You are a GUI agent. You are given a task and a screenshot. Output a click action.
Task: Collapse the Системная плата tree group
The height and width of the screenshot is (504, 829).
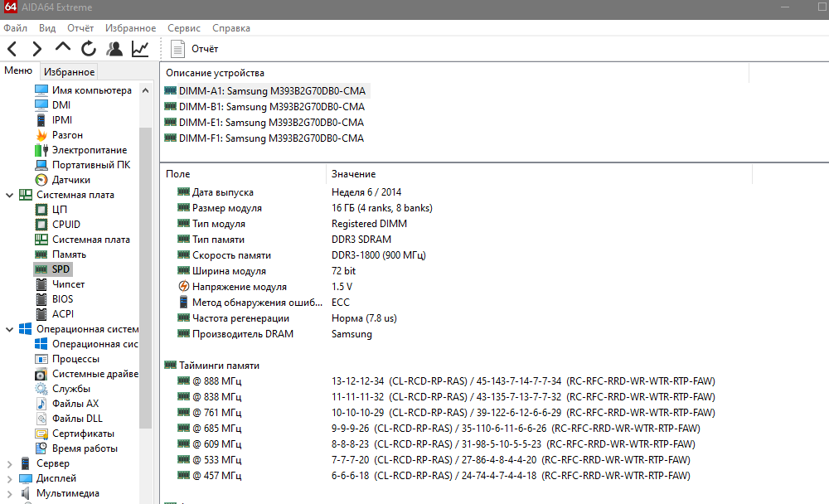[9, 195]
